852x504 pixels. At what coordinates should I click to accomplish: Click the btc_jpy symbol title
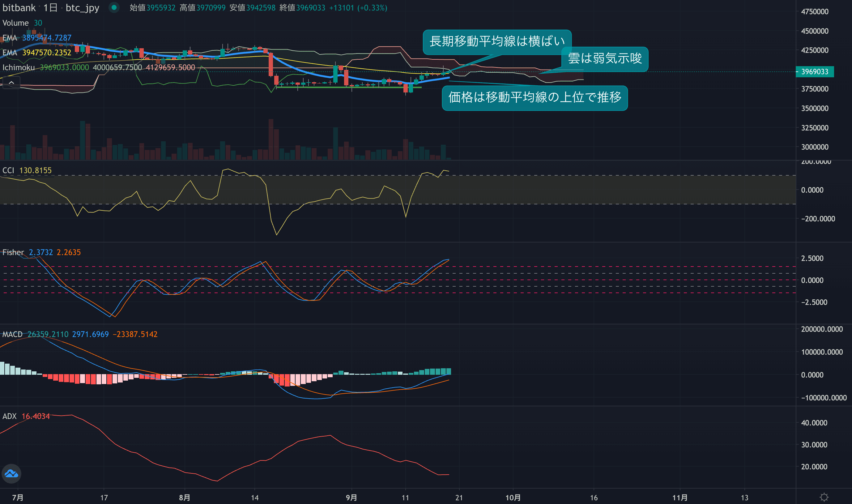[x=82, y=7]
